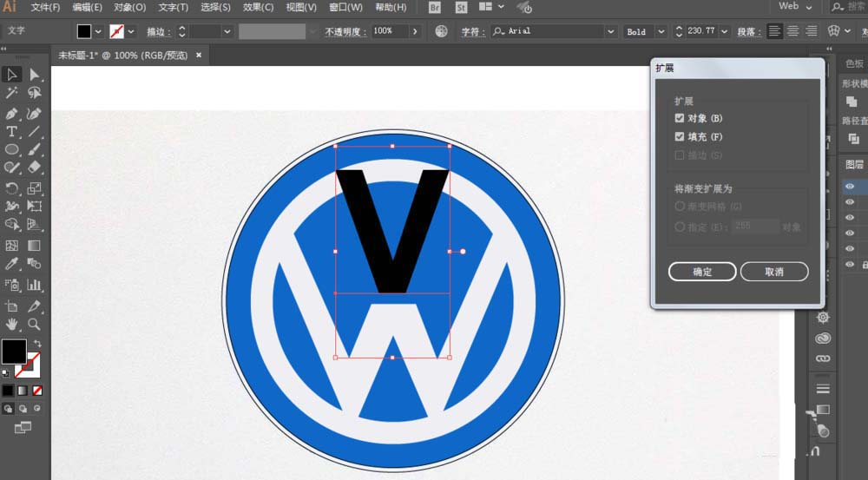
Task: Expand the Bold font style dropdown
Action: click(661, 31)
